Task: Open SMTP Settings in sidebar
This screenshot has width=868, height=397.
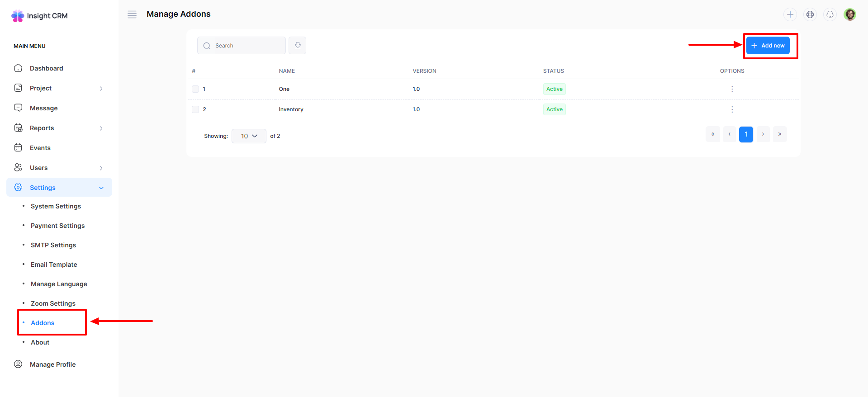Action: pos(53,245)
